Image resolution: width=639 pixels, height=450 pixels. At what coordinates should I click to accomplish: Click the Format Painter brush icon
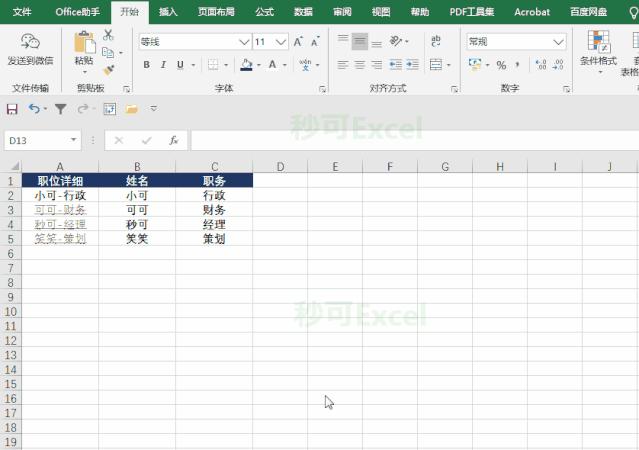coord(108,70)
